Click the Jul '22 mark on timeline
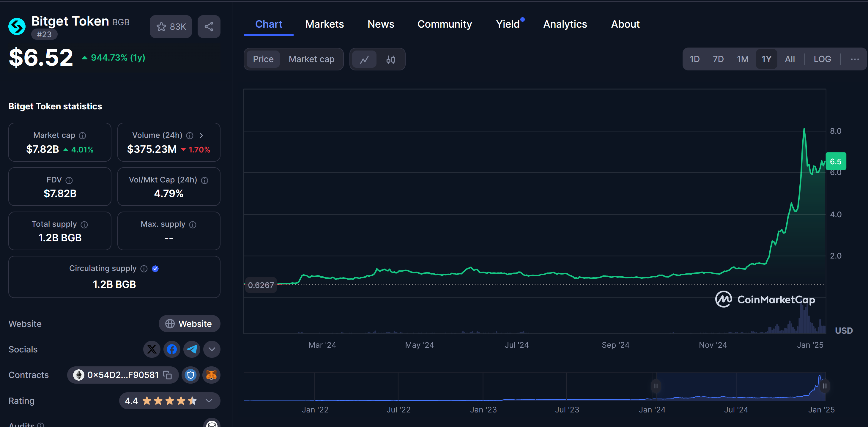 click(398, 409)
